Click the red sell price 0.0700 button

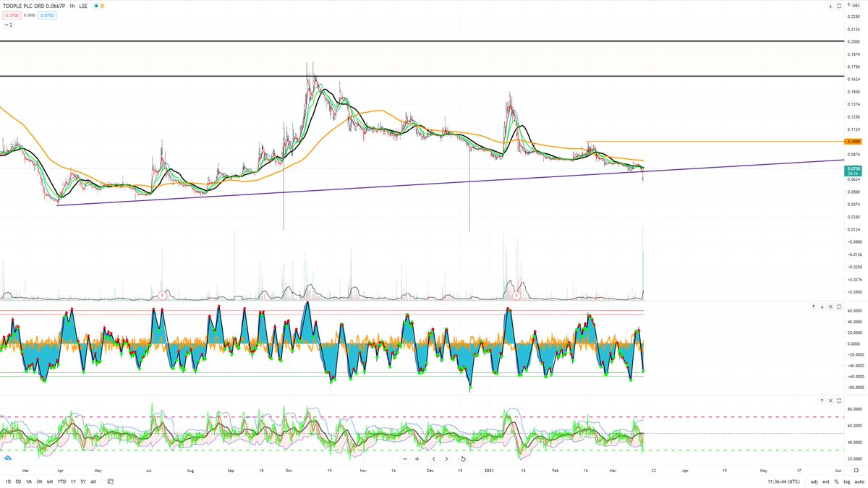click(x=12, y=15)
